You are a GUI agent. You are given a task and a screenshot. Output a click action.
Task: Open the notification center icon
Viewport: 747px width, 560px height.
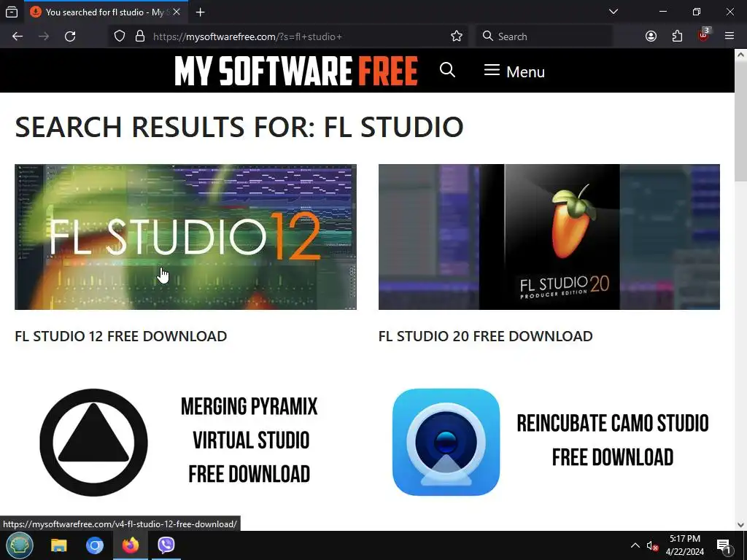coord(724,545)
